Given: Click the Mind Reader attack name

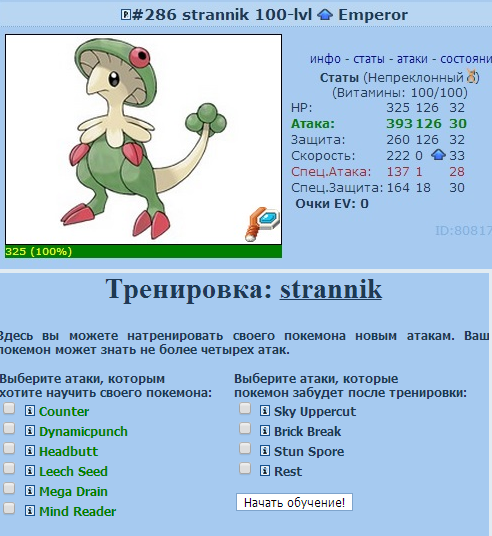Looking at the screenshot, I should [77, 511].
